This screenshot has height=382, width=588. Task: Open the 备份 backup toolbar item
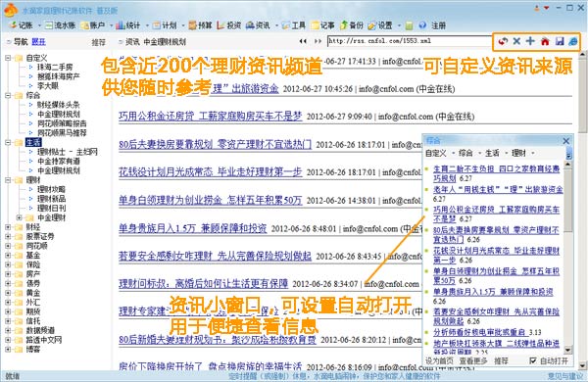pyautogui.click(x=352, y=25)
